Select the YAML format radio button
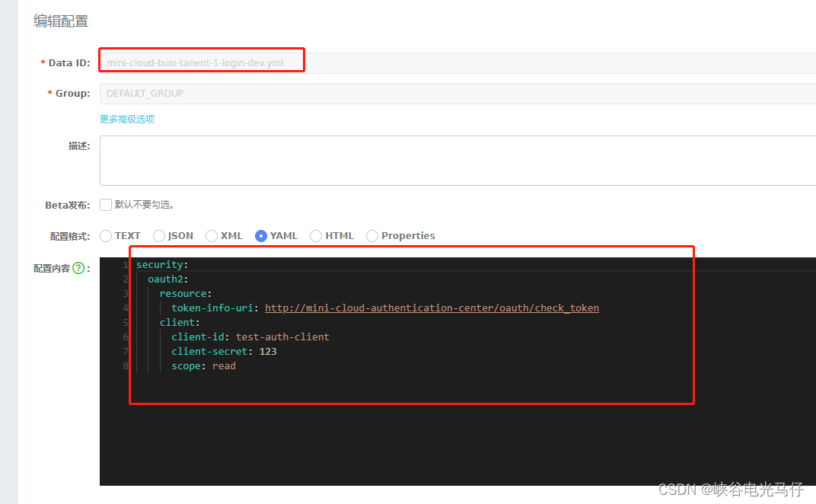The height and width of the screenshot is (504, 816). [x=261, y=236]
